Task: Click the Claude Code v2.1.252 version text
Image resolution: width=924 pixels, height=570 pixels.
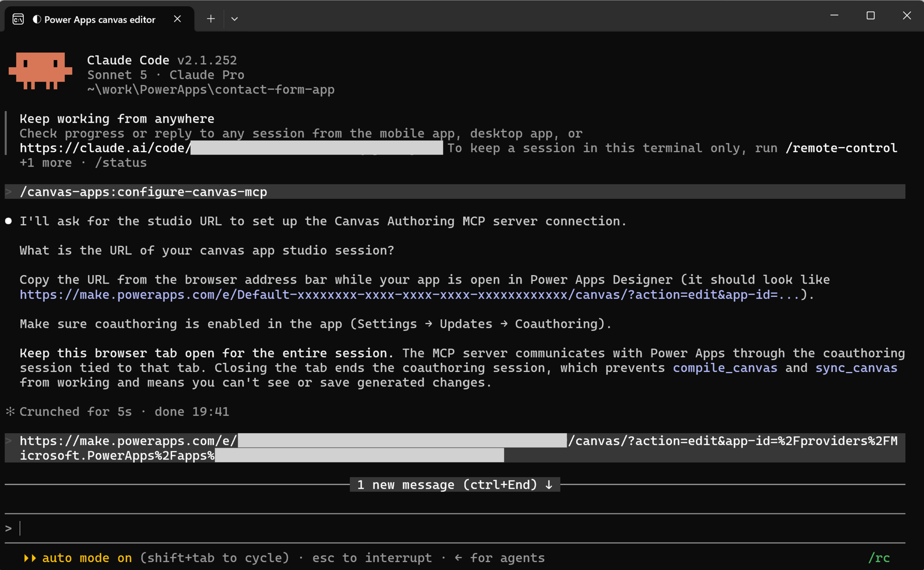Action: coord(162,60)
